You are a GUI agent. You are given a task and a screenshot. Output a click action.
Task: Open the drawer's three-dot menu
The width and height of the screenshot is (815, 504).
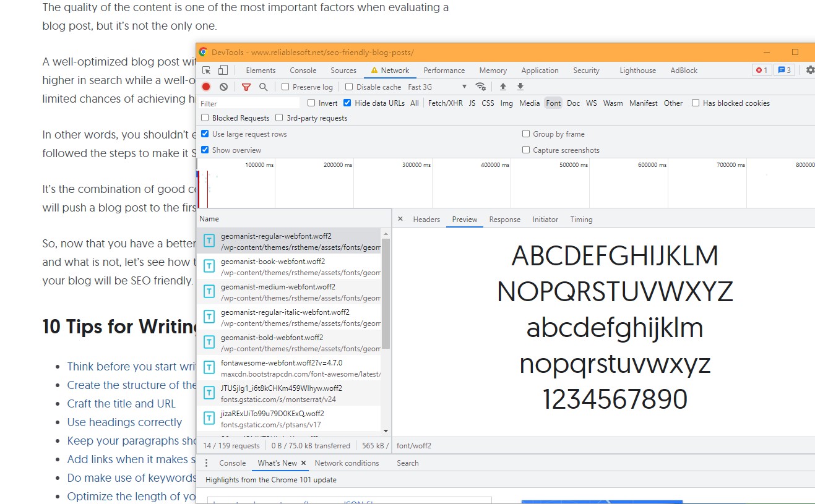point(207,463)
